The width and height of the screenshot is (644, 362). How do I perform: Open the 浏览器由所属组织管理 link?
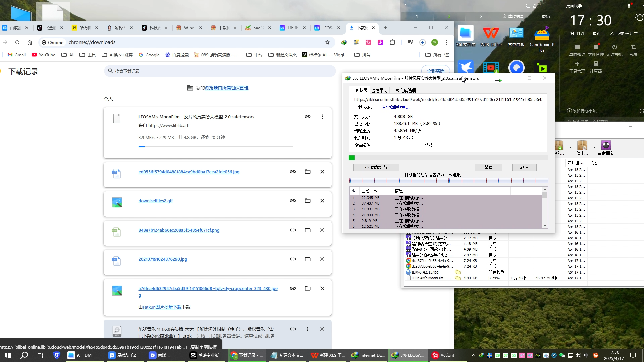226,88
